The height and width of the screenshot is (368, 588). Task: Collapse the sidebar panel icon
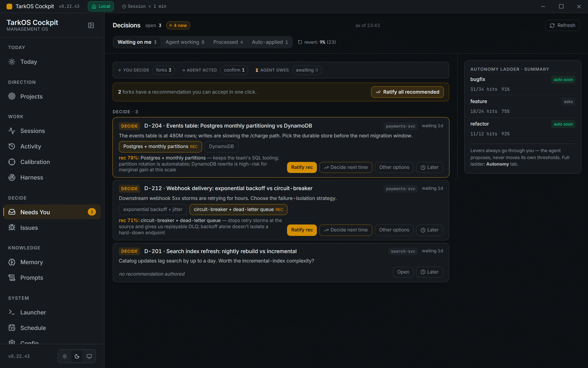click(x=91, y=25)
